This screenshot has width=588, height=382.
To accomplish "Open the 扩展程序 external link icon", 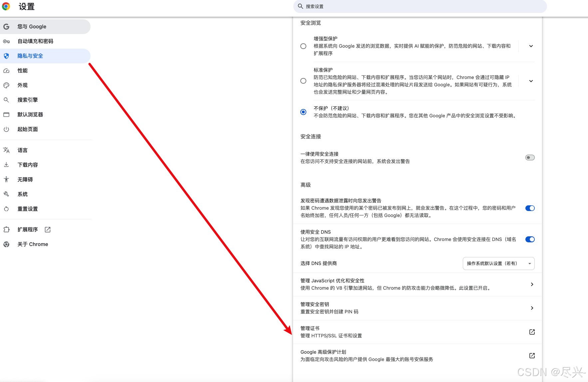I will (48, 229).
